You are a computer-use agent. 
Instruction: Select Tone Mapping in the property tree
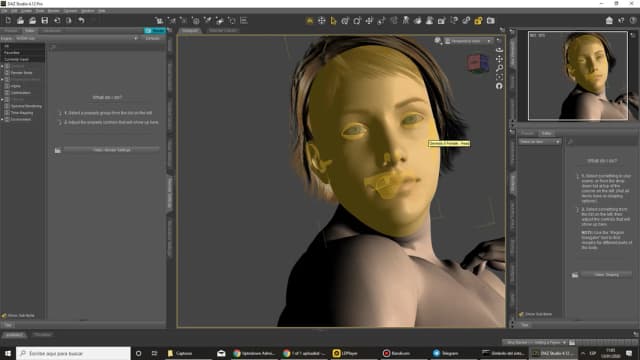[x=22, y=113]
